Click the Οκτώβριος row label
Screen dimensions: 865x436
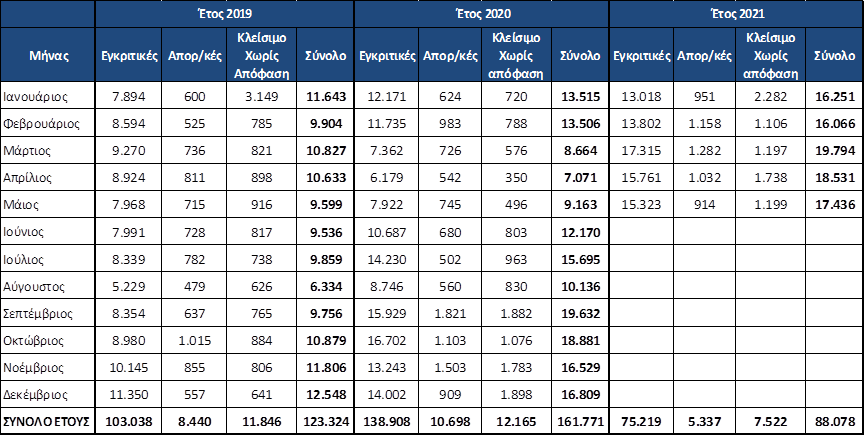pyautogui.click(x=48, y=340)
